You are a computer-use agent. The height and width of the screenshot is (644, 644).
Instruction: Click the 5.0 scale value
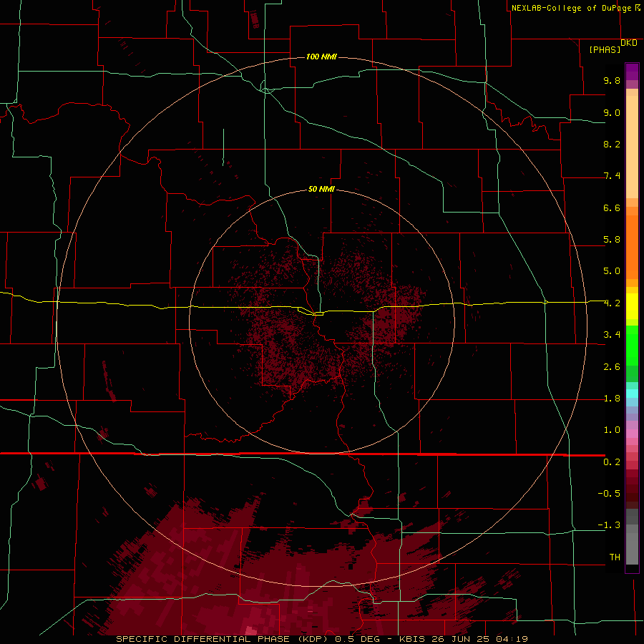[612, 271]
